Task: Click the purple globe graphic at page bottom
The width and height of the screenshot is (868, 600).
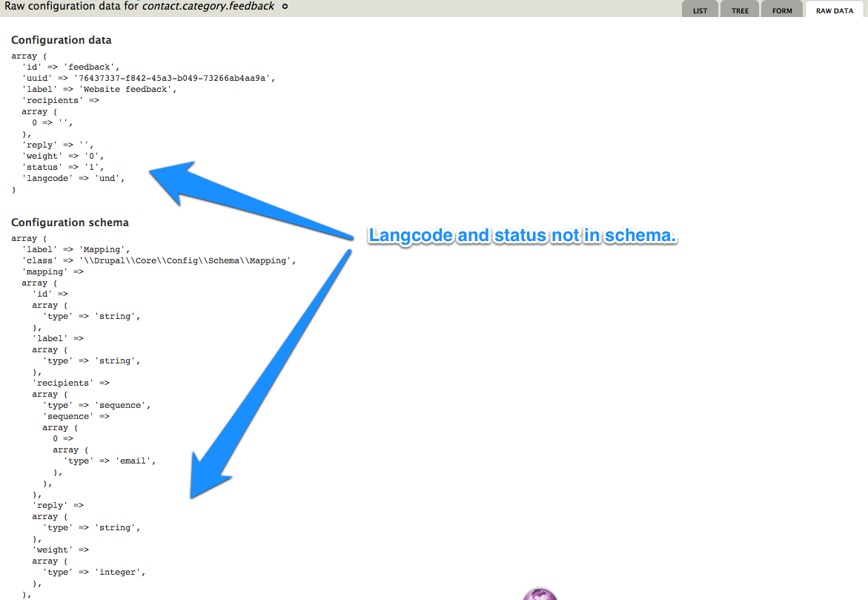Action: [540, 593]
